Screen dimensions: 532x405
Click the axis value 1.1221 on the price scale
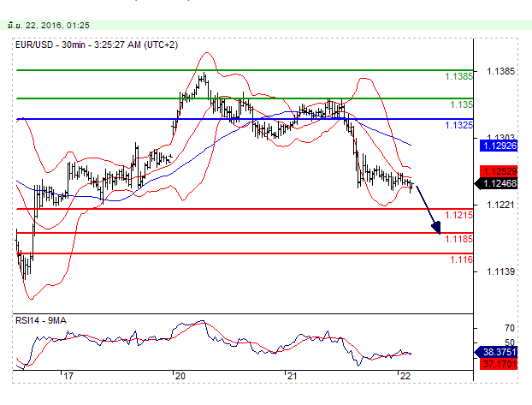[501, 205]
